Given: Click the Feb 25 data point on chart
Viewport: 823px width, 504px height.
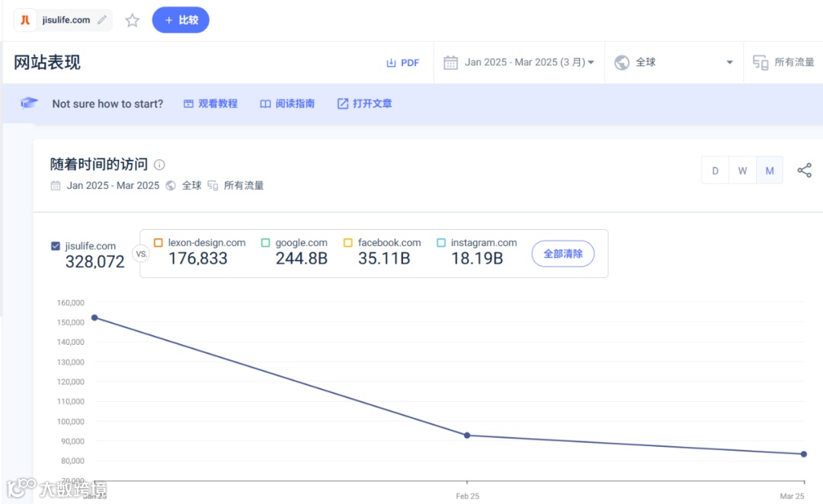Looking at the screenshot, I should (467, 435).
